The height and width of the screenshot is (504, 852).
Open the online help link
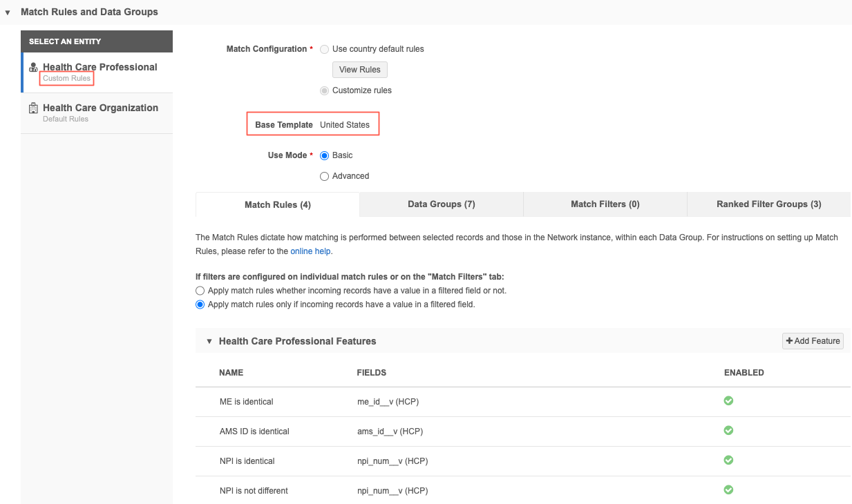(x=310, y=251)
